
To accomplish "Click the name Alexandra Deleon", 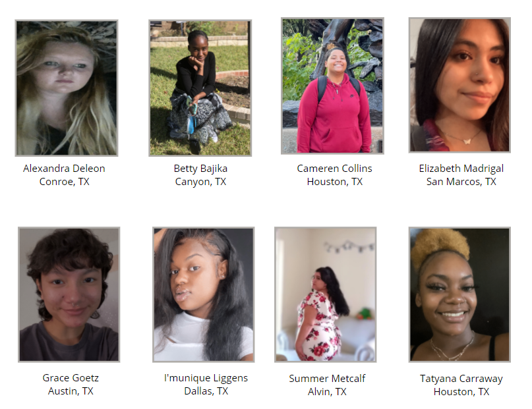I will tap(64, 169).
